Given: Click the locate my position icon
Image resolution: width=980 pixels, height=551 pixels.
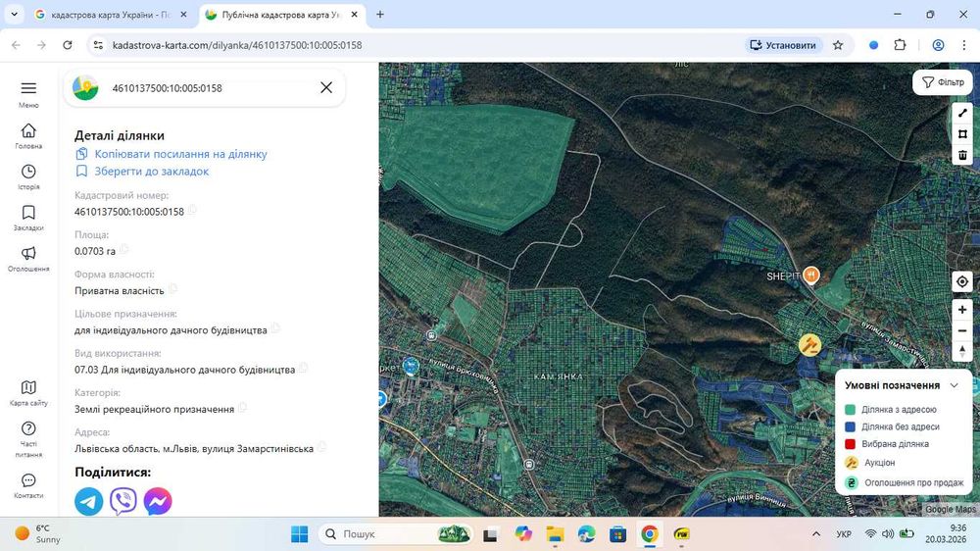Looking at the screenshot, I should (x=962, y=281).
